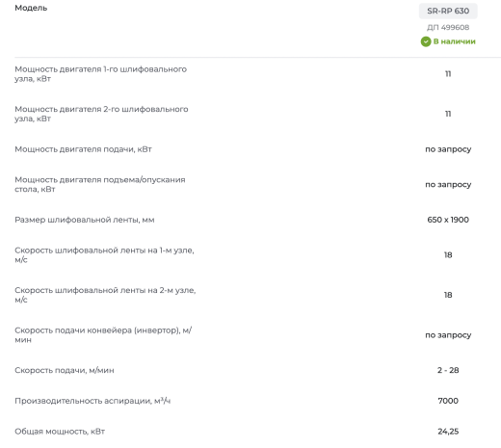Click 'по запросу' for table lift motor

[x=448, y=185]
